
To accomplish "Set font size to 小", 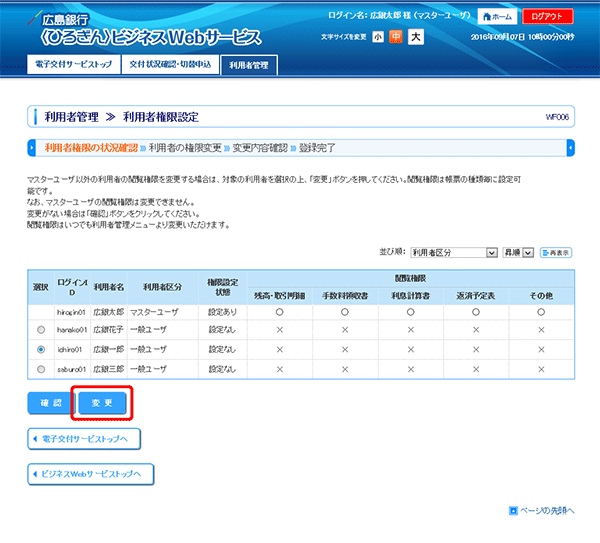I will tap(378, 37).
